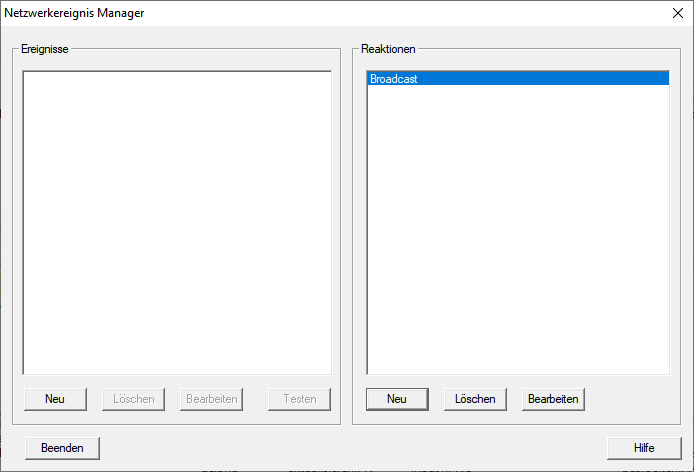Click the Ereignisse group label

point(45,49)
